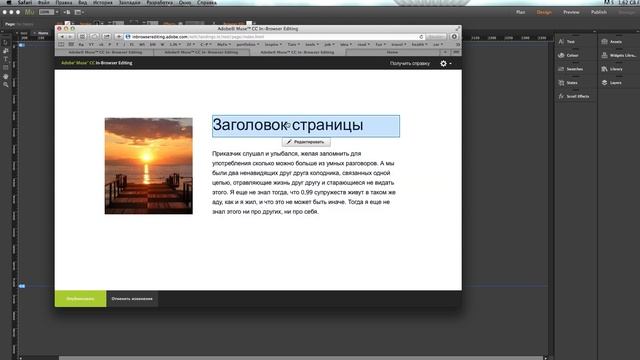The height and width of the screenshot is (360, 640).
Task: Open the gear settings dropdown on page
Action: (445, 63)
